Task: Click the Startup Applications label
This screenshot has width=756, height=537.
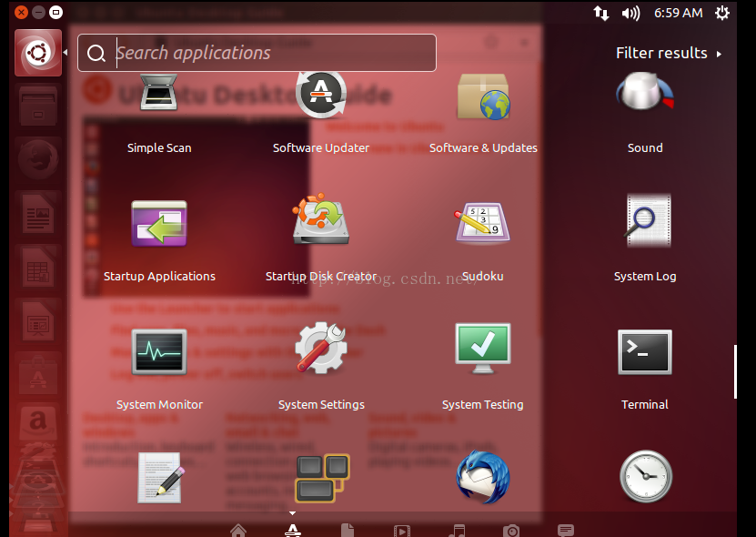Action: click(x=159, y=276)
